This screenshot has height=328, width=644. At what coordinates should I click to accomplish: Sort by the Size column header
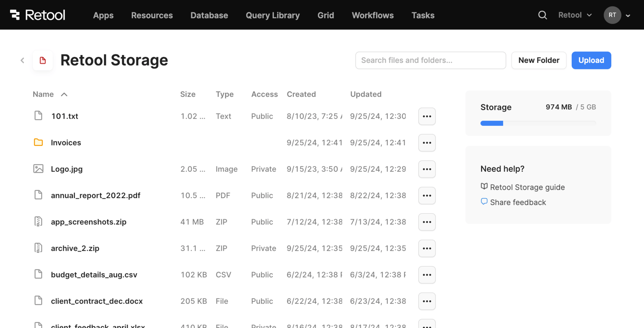[x=188, y=94]
